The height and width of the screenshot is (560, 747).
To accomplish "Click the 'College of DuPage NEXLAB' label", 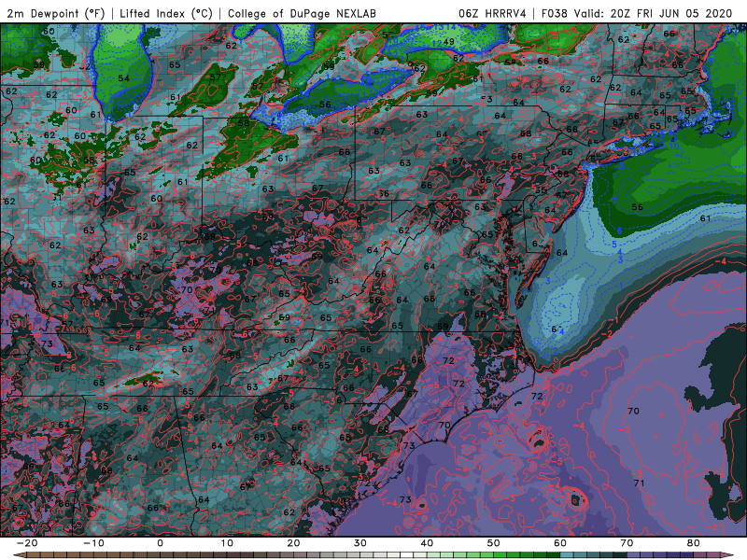I will (x=302, y=13).
